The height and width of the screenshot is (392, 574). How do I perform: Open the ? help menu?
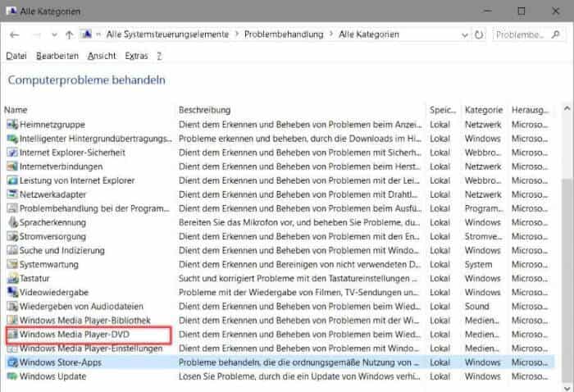click(x=159, y=56)
